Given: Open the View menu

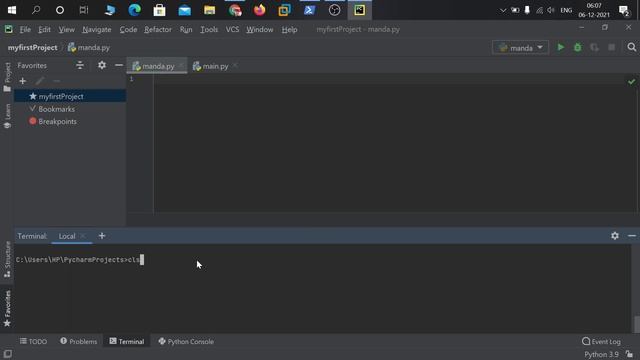Looking at the screenshot, I should [x=66, y=29].
